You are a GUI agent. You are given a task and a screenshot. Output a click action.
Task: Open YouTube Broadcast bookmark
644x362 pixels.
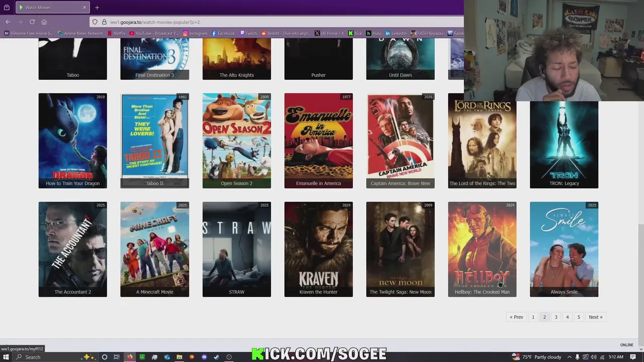point(154,33)
